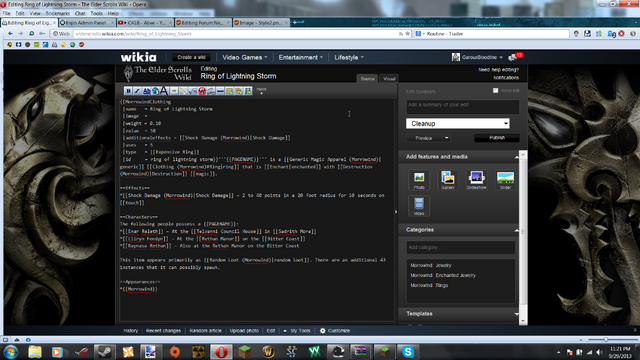Open the Windows Start button
The image size is (640, 360).
(x=10, y=351)
